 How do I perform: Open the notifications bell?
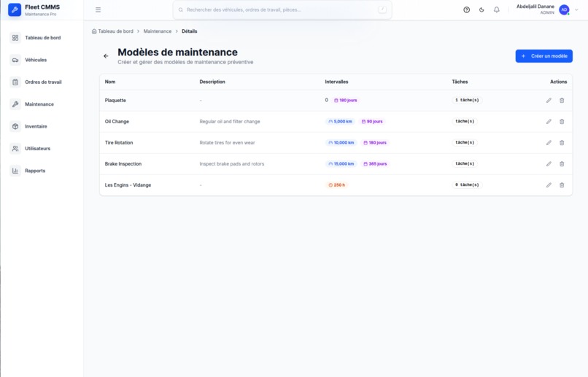point(497,9)
